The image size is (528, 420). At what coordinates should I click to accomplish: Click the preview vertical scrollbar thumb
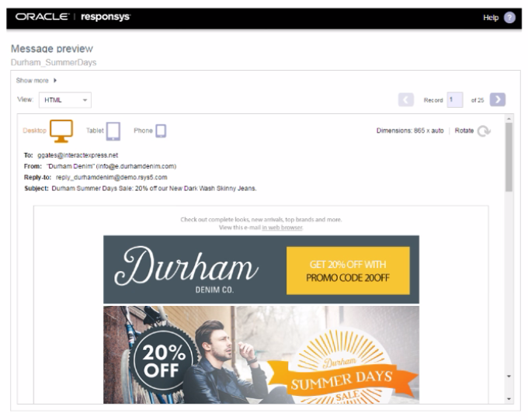[x=509, y=157]
